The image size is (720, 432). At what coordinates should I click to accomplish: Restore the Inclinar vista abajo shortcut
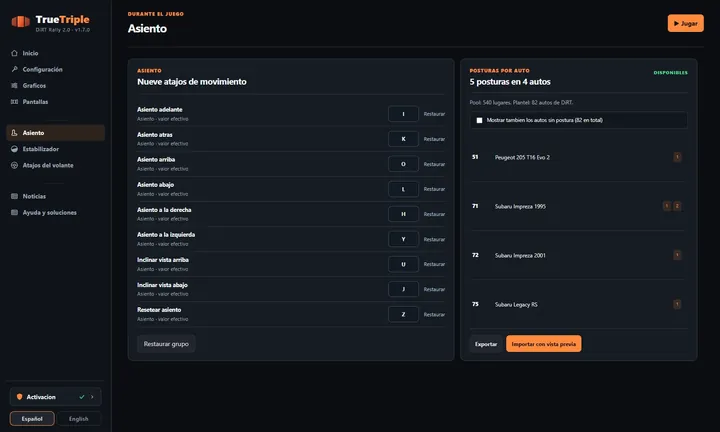point(434,290)
